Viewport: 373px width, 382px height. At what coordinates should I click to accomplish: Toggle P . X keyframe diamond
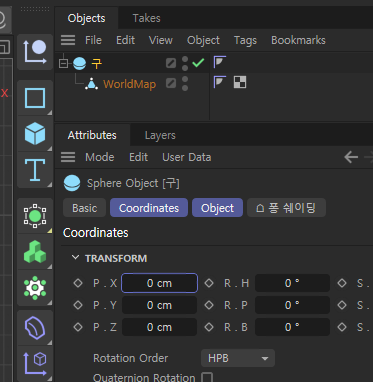(78, 283)
